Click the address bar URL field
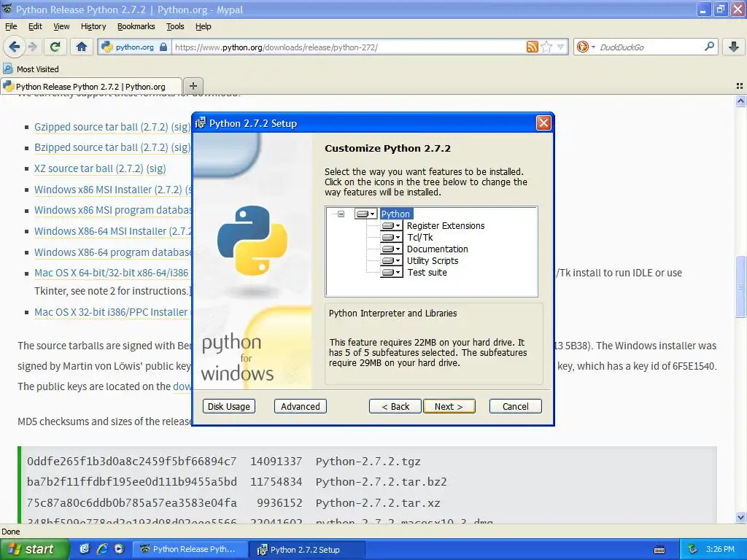Viewport: 747px width, 560px height. point(348,47)
